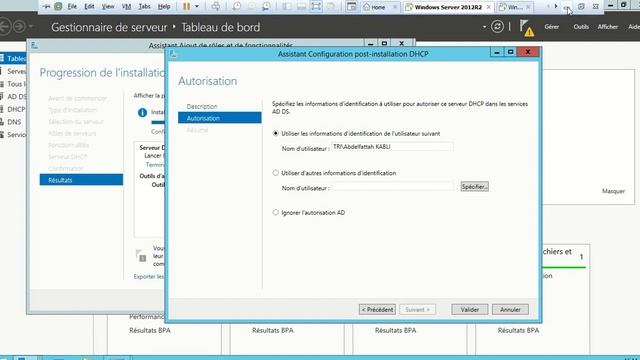
Task: Click the DHCP wizard title bar icon
Action: pyautogui.click(x=173, y=54)
